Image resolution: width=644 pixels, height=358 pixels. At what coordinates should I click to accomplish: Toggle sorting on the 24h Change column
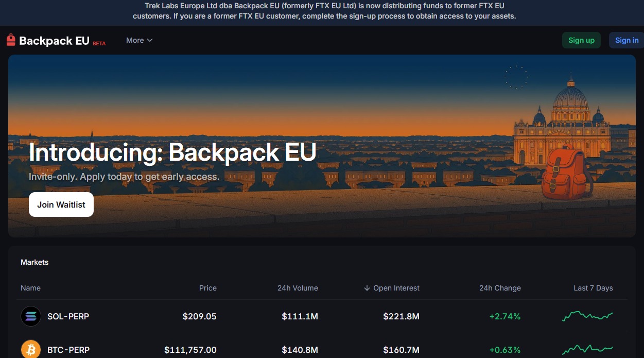[500, 288]
